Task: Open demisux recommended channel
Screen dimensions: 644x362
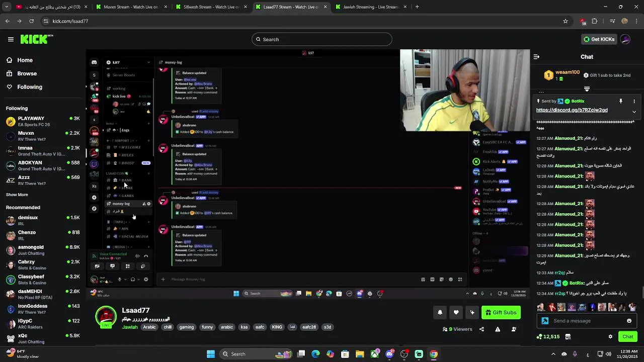Action: pos(43,220)
